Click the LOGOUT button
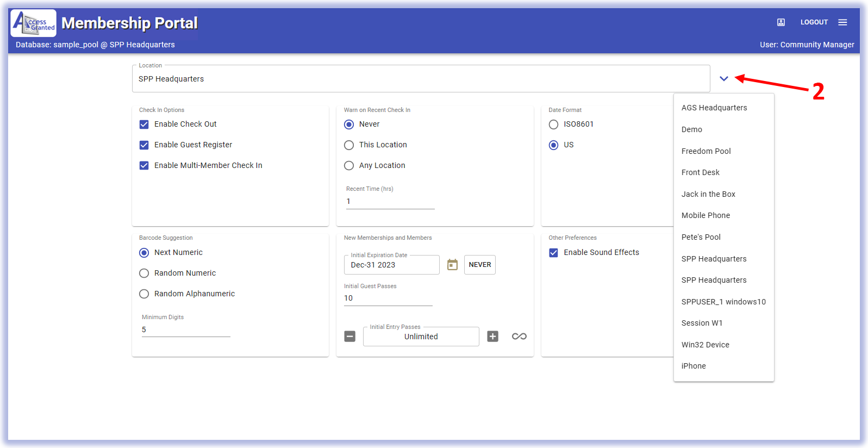This screenshot has width=868, height=448. 814,22
